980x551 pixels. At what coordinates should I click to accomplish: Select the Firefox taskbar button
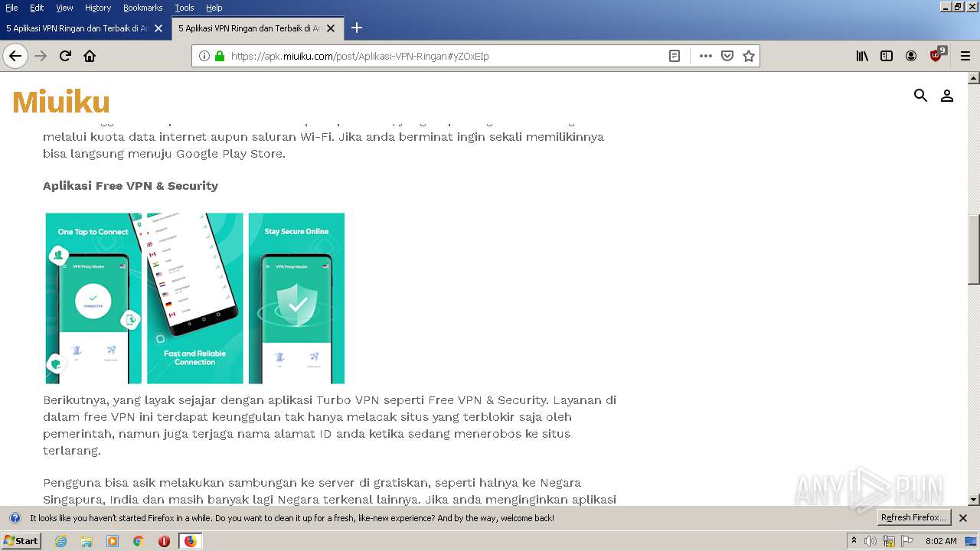click(x=190, y=541)
